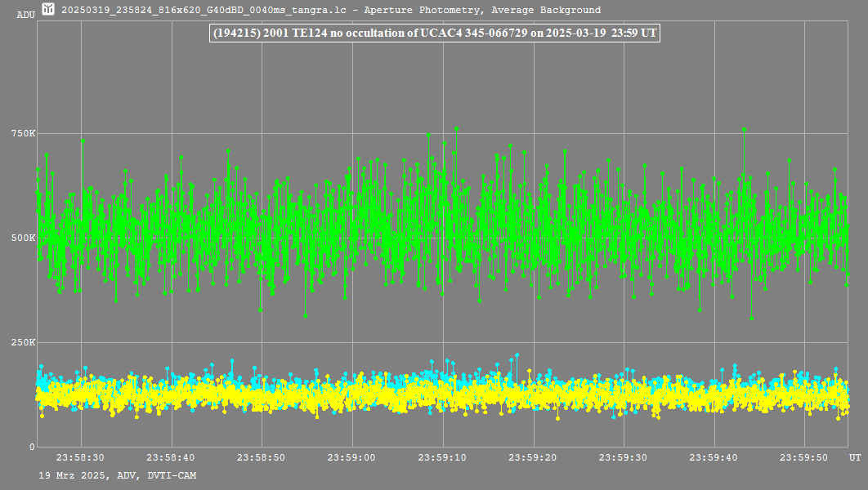Click the 23:59:40 time tick label
868x490 pixels.
coord(714,458)
